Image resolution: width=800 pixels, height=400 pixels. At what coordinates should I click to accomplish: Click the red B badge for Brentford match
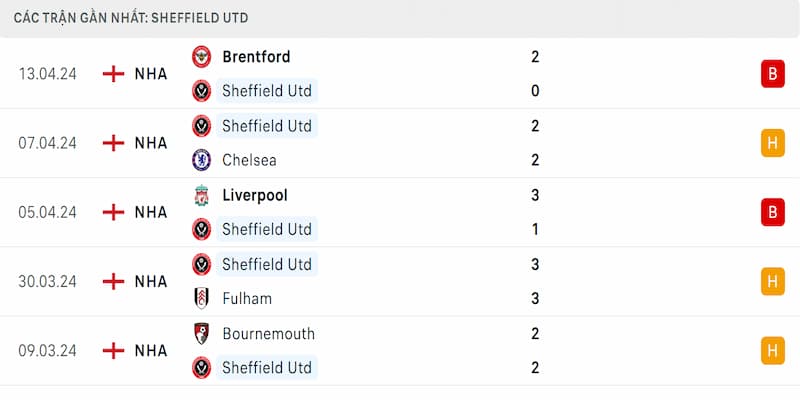click(772, 73)
